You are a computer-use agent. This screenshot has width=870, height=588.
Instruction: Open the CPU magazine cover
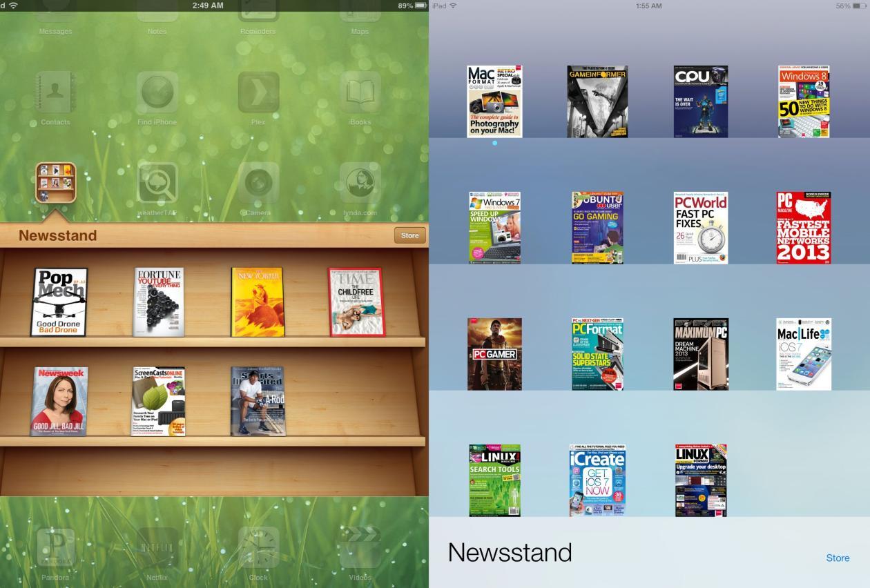(x=701, y=101)
